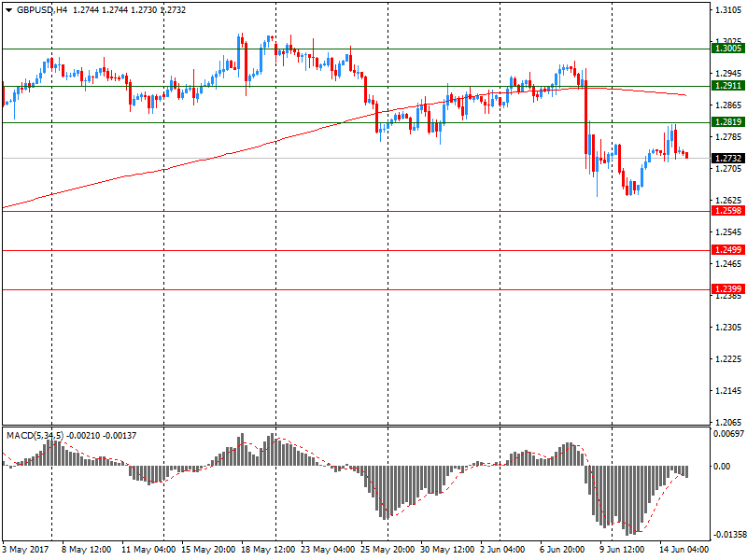
Task: Select the 1.3005 green resistance level label
Action: point(728,49)
